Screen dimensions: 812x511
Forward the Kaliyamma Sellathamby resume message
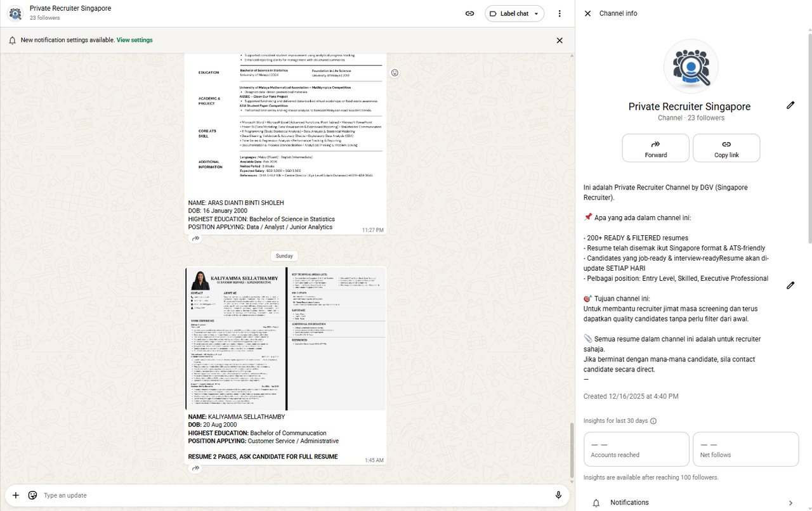pos(195,468)
